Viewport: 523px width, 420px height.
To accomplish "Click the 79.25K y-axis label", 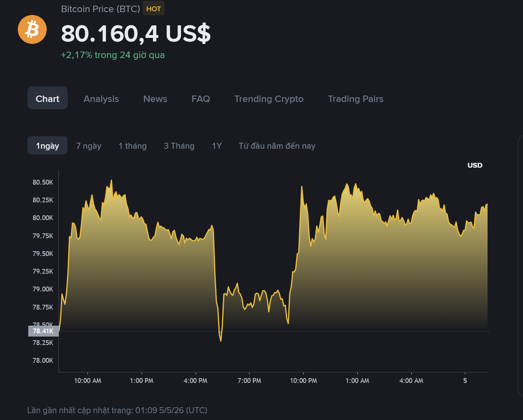I will click(43, 271).
